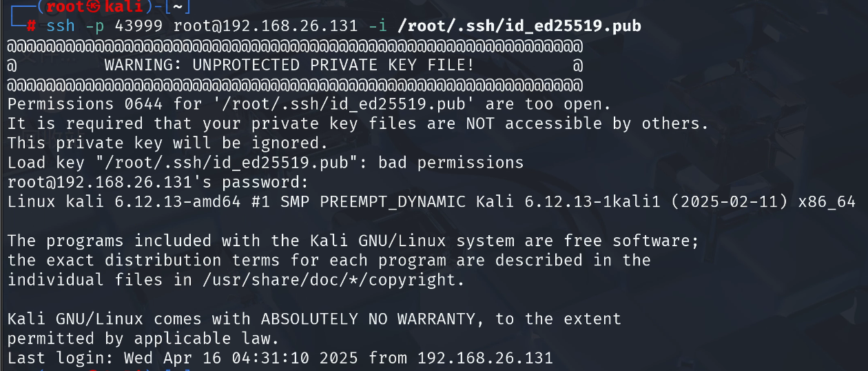
Task: Click the IP address in the Last login line
Action: tap(485, 359)
